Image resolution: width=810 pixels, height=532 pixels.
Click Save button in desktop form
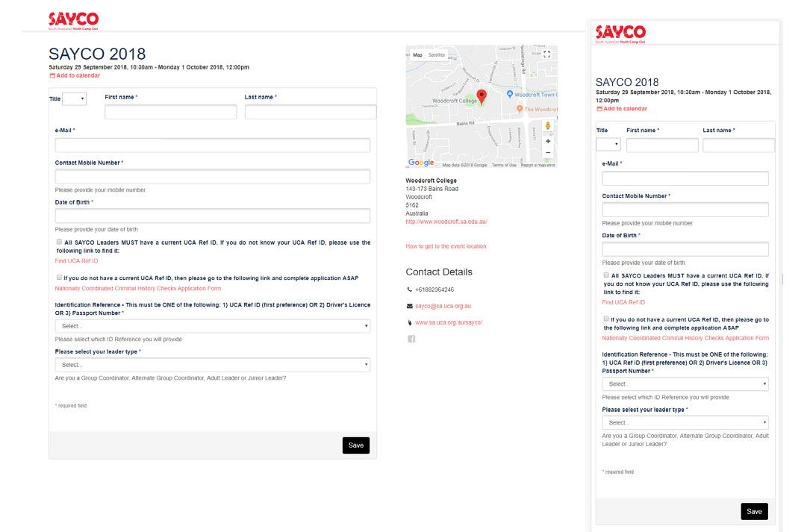(356, 445)
